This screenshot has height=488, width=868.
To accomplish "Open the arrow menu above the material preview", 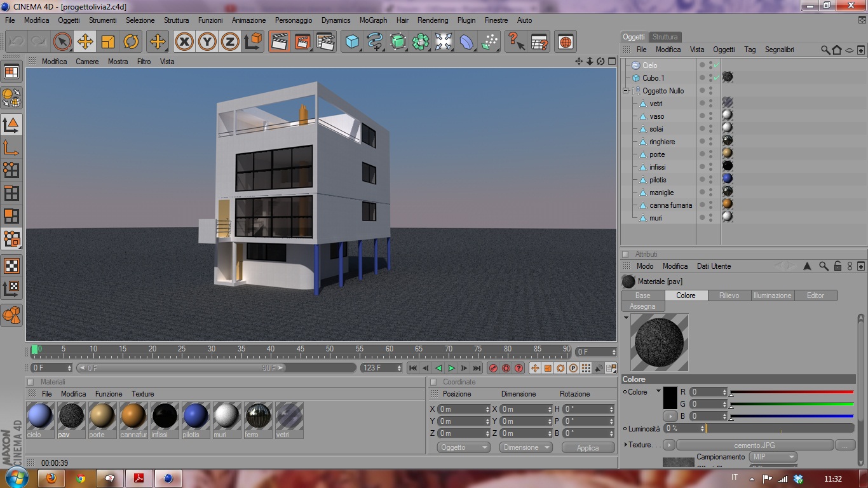I will click(626, 317).
